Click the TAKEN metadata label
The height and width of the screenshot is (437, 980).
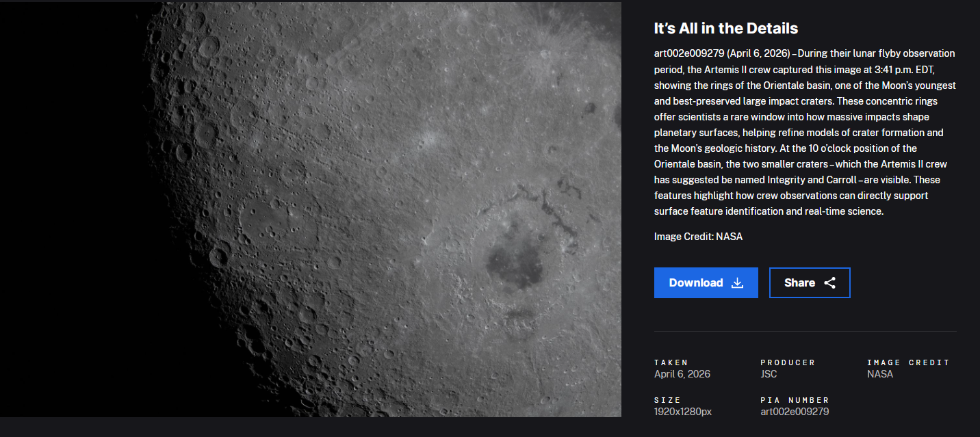click(x=671, y=362)
